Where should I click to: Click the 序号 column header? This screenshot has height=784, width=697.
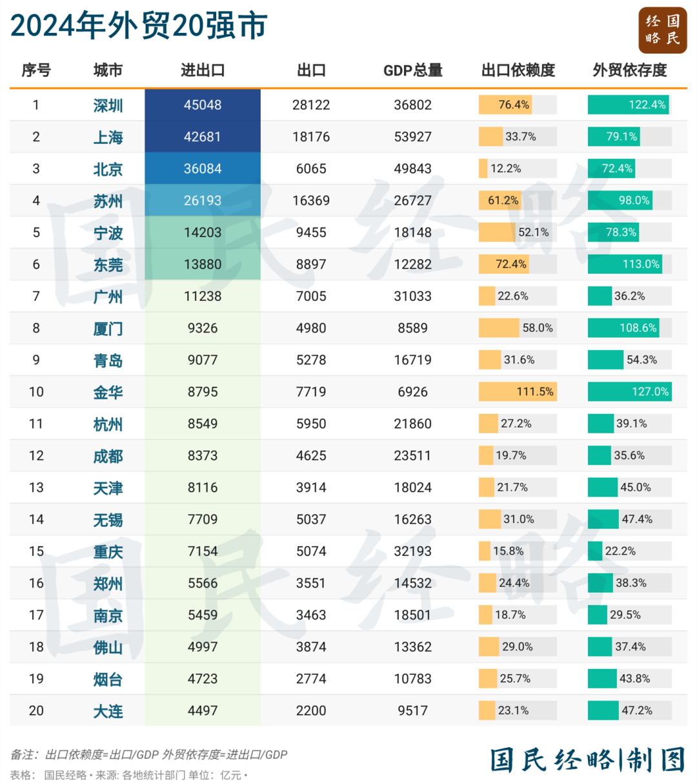(x=36, y=70)
